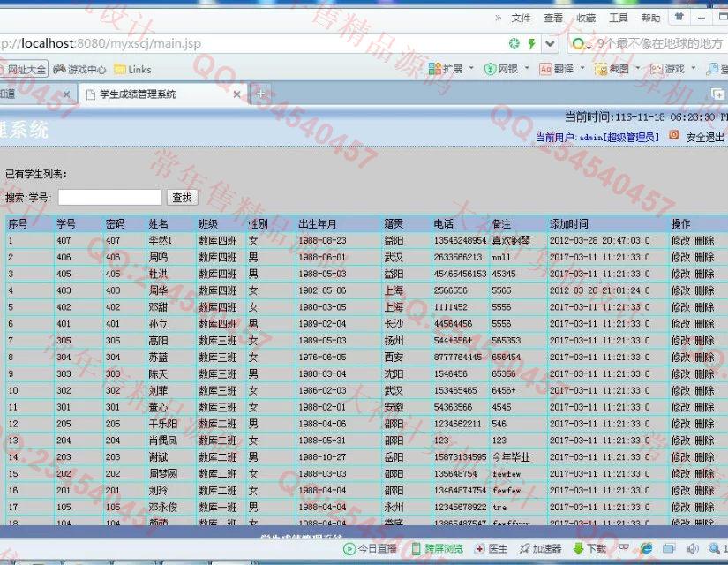Expand the 游戏 dropdown arrow
728x565 pixels.
click(694, 68)
